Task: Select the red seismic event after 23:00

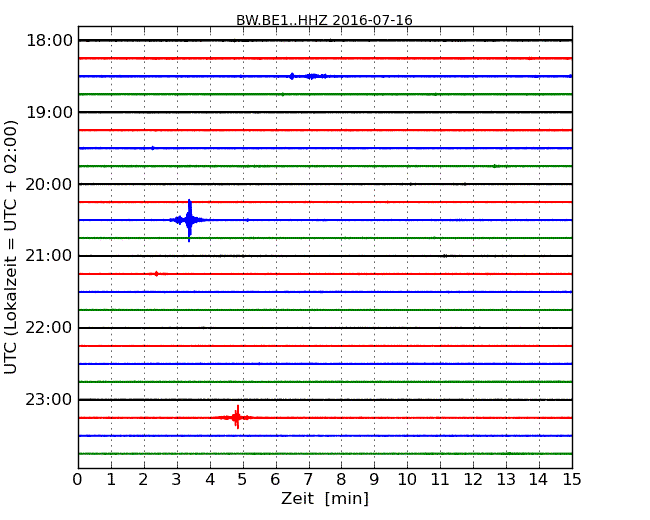Action: tap(237, 417)
